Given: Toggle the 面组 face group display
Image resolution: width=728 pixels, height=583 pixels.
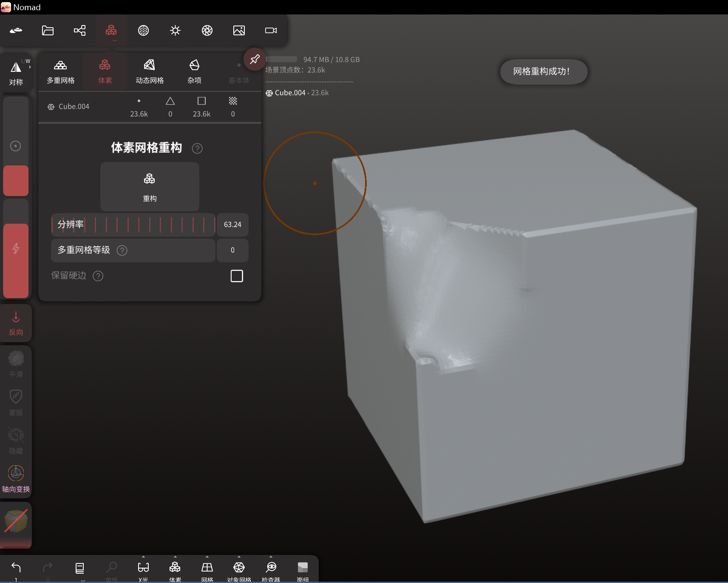Looking at the screenshot, I should tap(303, 571).
